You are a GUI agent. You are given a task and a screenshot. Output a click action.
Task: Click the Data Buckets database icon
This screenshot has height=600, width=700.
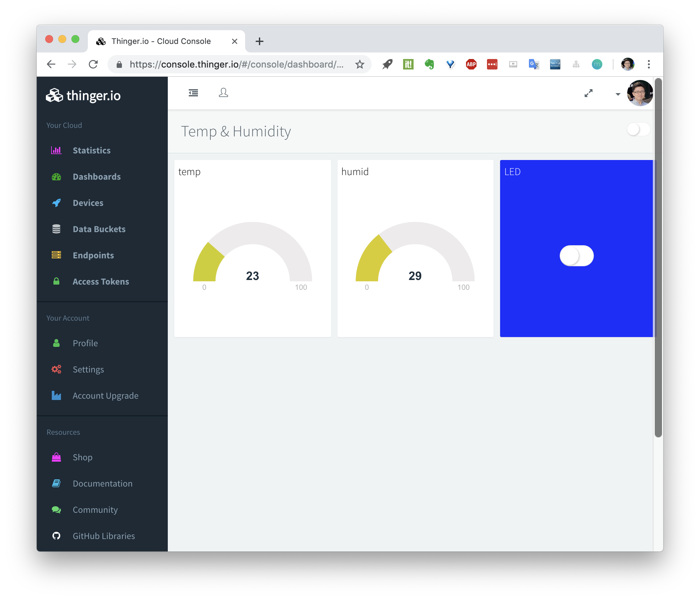[56, 229]
